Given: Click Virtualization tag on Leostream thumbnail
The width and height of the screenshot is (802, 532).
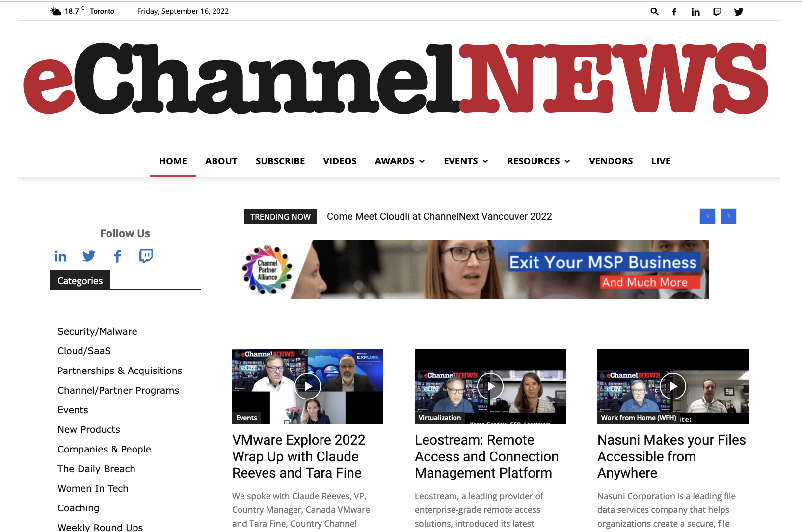Looking at the screenshot, I should [x=440, y=418].
